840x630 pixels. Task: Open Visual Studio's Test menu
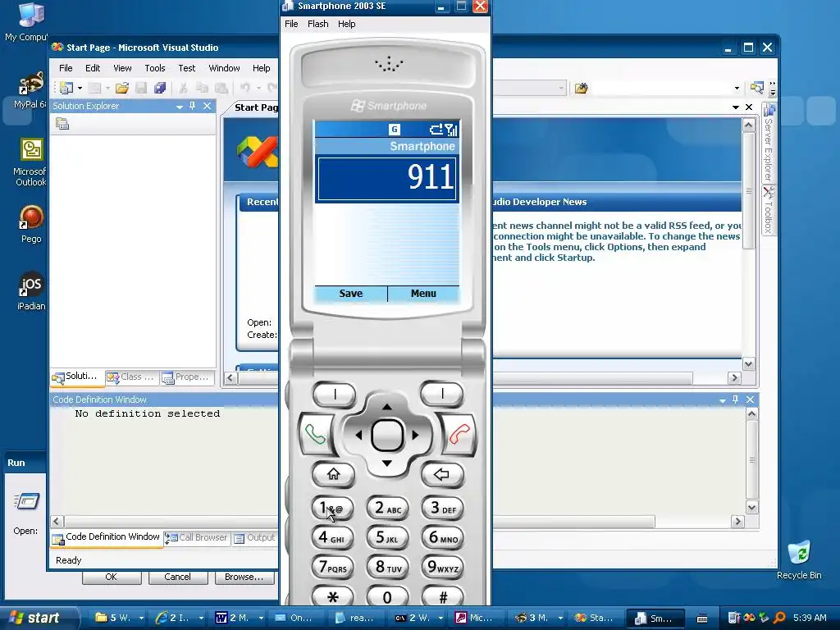tap(186, 68)
